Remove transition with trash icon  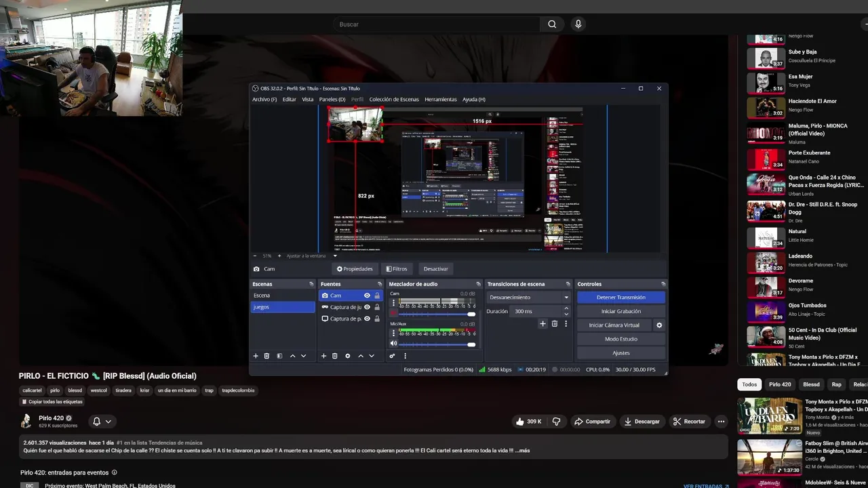tap(554, 324)
